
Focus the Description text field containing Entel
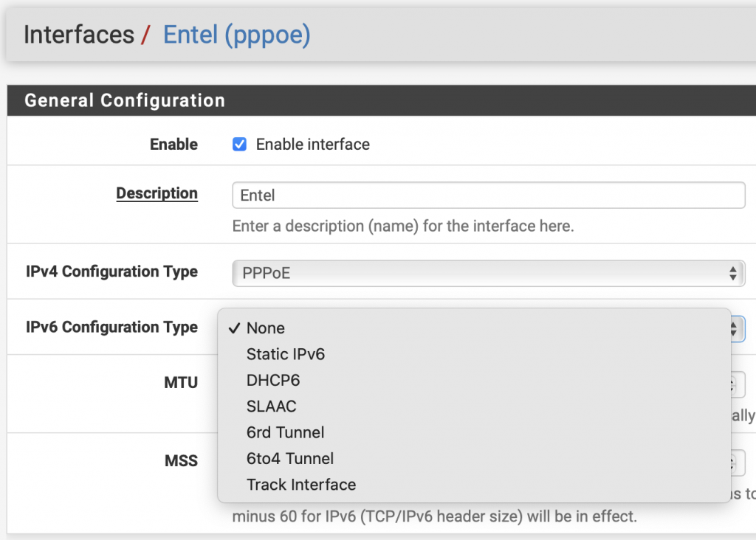488,195
